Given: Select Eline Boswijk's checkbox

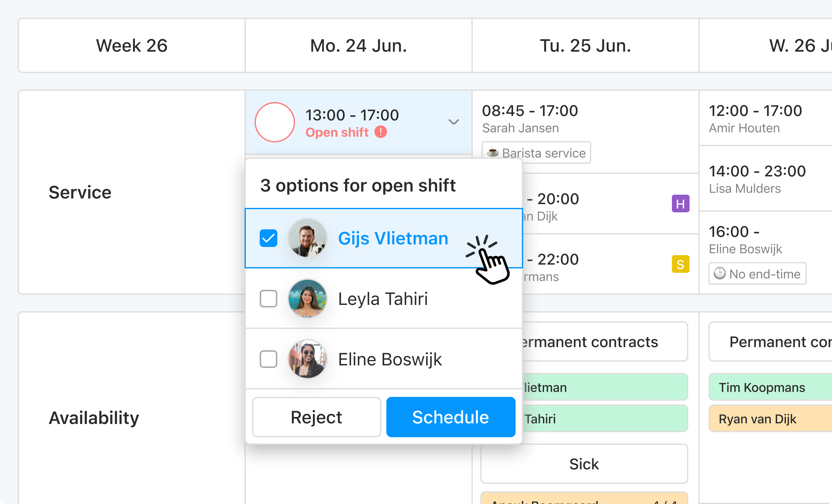Looking at the screenshot, I should tap(269, 359).
